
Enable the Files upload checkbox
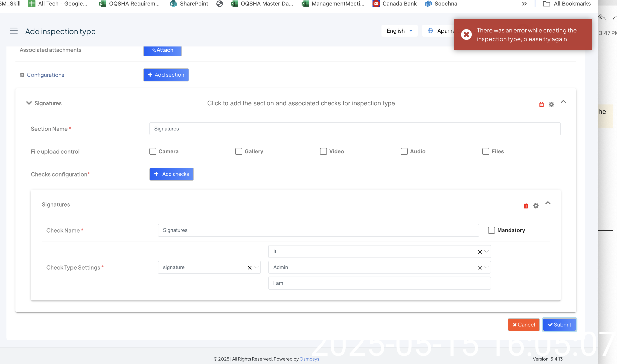coord(486,151)
